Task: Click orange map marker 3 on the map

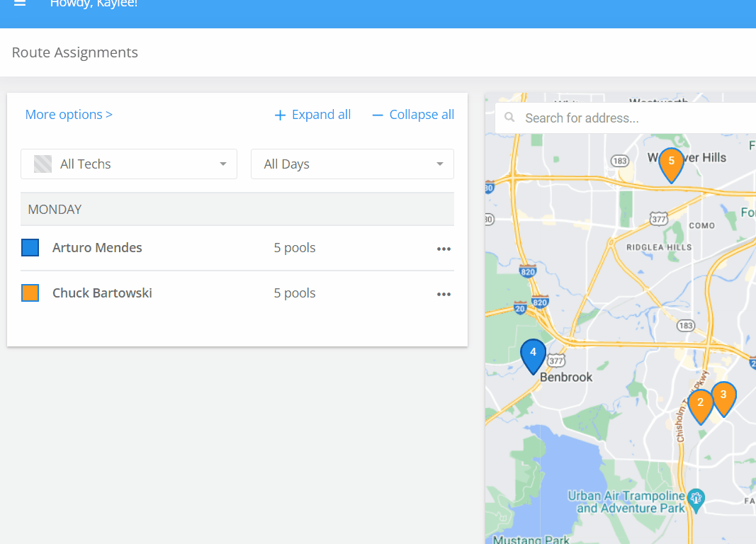Action: coord(724,395)
